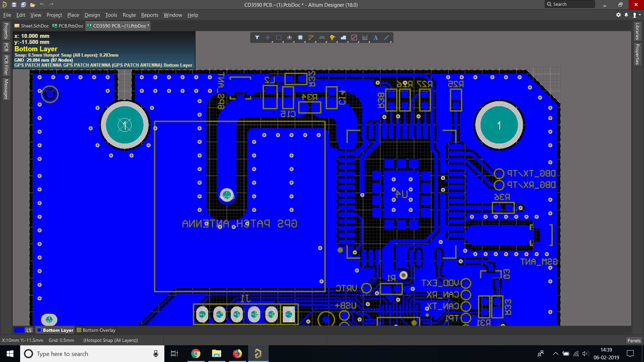Click the align objects bar-chart icon
The width and height of the screenshot is (644, 362).
click(x=289, y=38)
